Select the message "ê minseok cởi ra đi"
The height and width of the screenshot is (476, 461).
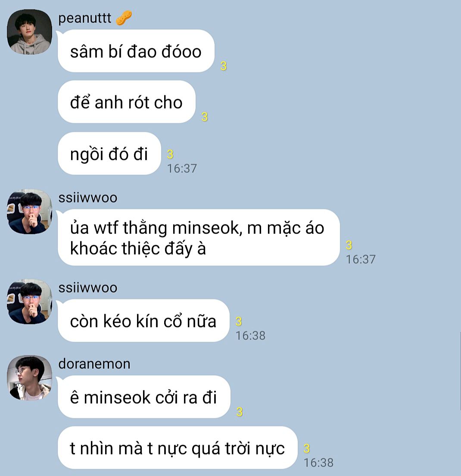(144, 397)
